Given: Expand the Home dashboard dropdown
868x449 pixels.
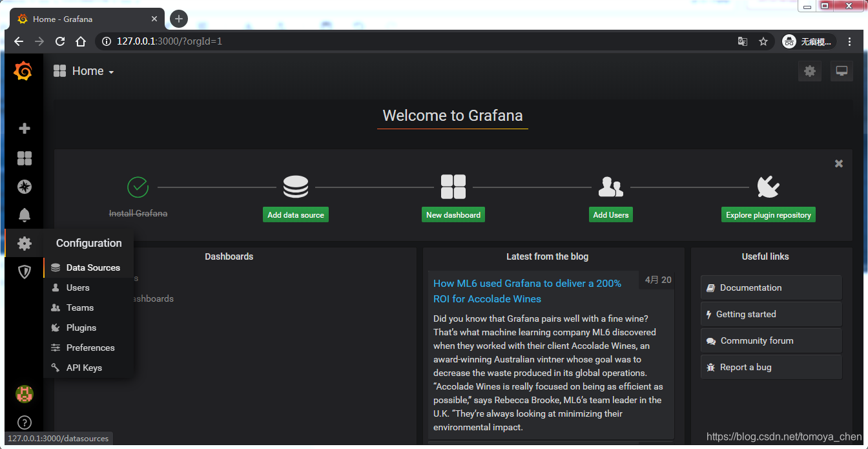Looking at the screenshot, I should (x=84, y=71).
